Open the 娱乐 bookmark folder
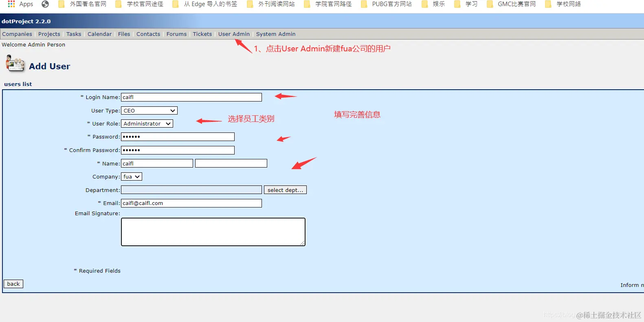This screenshot has height=322, width=644. click(433, 4)
